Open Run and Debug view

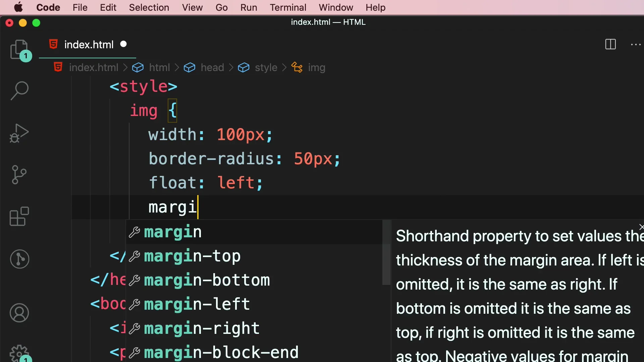(19, 133)
